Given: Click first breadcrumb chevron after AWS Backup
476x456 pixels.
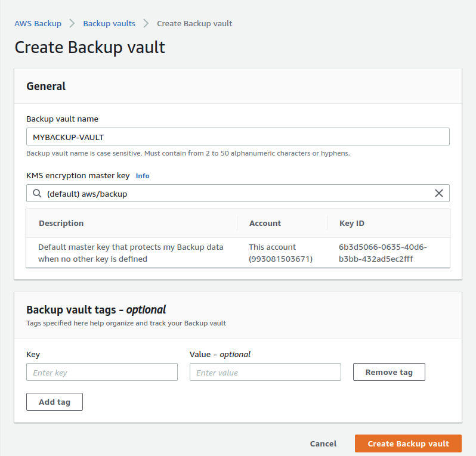Looking at the screenshot, I should pos(72,24).
